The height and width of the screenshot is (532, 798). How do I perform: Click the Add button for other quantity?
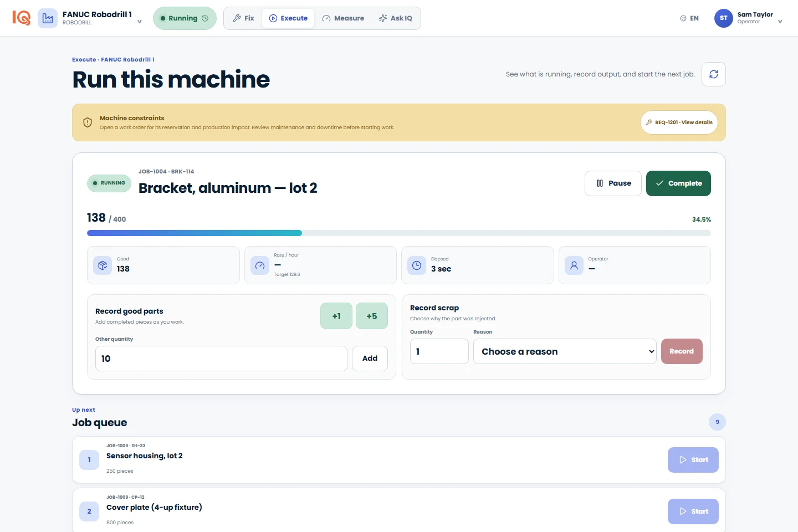[370, 359]
